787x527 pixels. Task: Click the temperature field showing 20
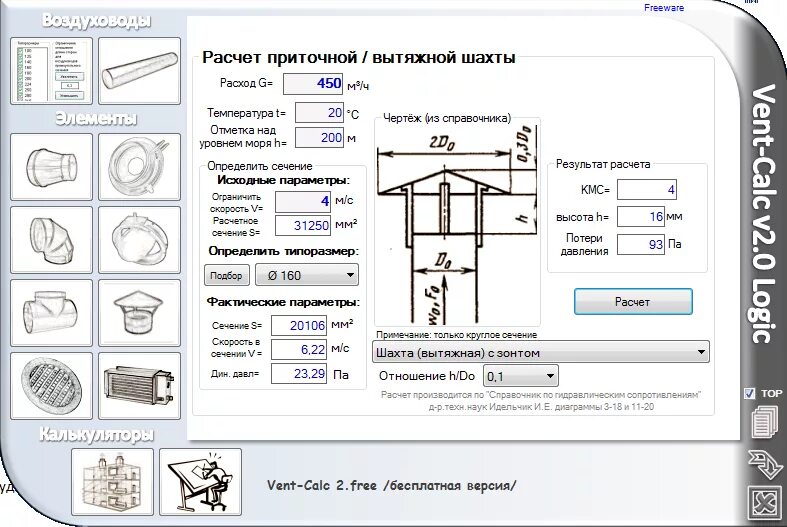[319, 113]
